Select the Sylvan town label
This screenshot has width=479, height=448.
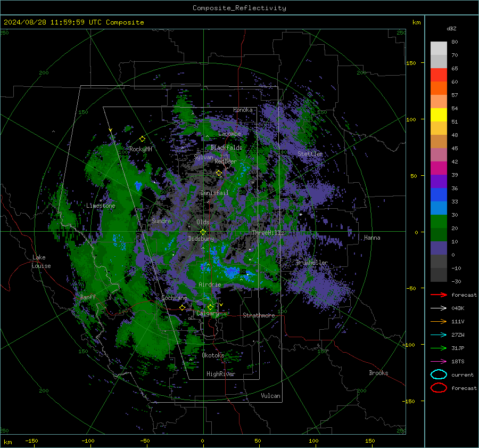203,157
